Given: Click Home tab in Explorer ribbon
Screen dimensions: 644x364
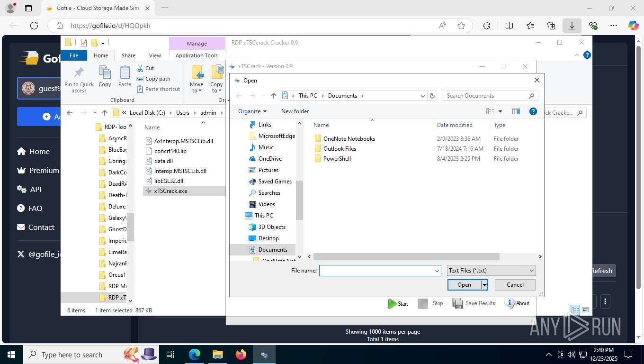Looking at the screenshot, I should (x=101, y=55).
